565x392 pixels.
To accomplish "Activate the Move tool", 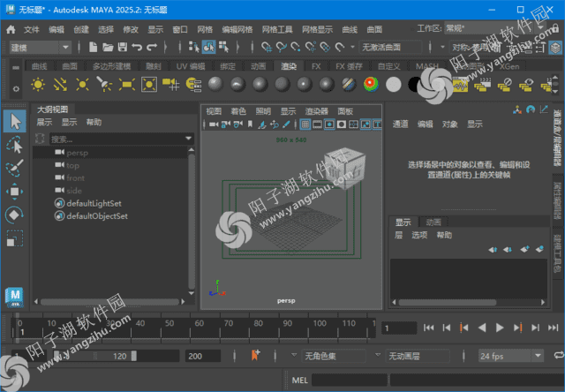I will [15, 192].
